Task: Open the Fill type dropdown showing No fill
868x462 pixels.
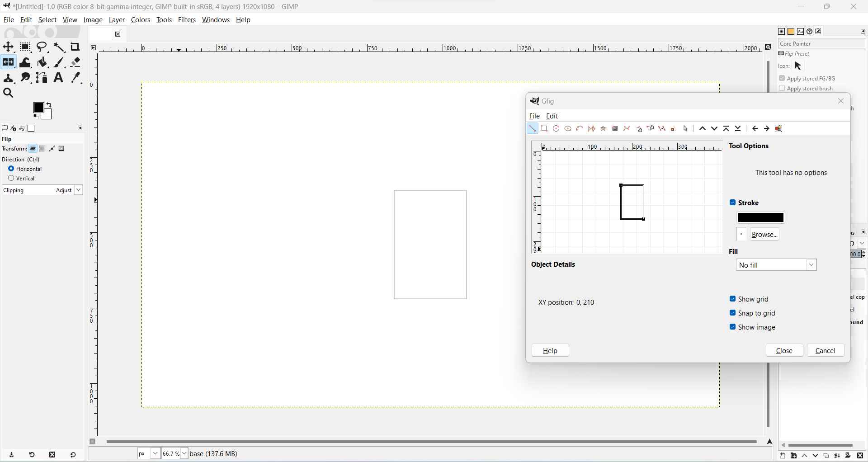Action: 777,265
